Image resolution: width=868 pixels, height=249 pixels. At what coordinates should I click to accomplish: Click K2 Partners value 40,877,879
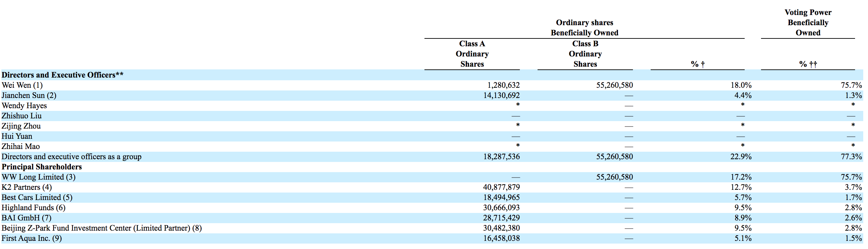(501, 187)
